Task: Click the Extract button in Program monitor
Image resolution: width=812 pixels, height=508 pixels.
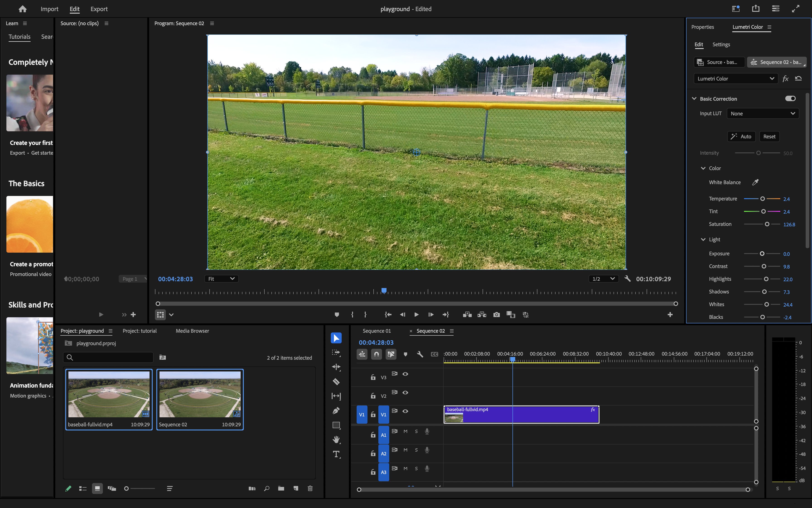Action: pos(482,315)
